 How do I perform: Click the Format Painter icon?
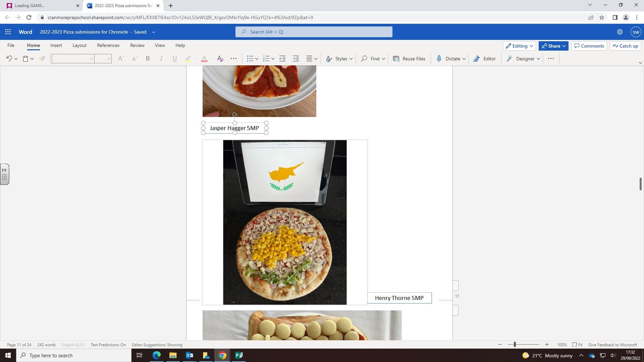42,59
